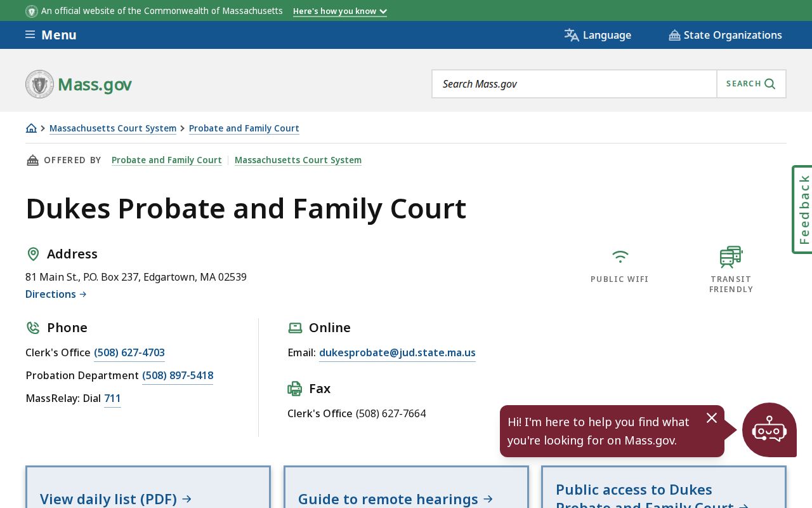
Task: Click the Online laptop icon
Action: (x=295, y=328)
